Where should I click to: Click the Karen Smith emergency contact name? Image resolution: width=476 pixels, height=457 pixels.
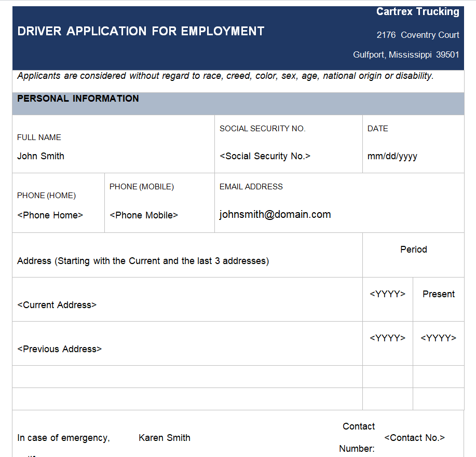coord(164,438)
